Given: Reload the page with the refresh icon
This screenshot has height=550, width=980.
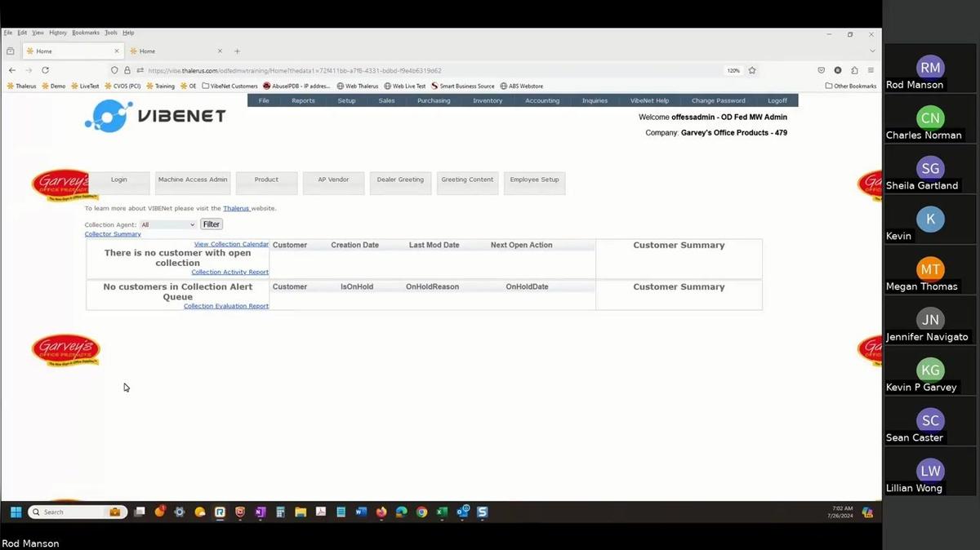Looking at the screenshot, I should (45, 70).
